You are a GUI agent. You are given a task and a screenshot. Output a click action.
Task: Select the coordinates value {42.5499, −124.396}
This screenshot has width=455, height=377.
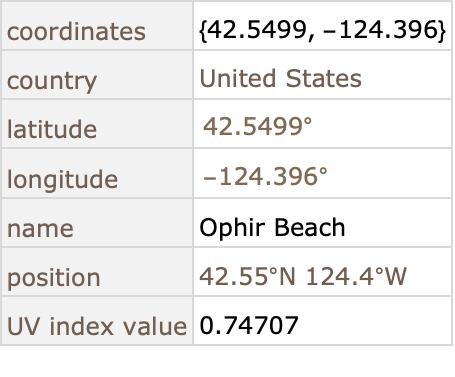pyautogui.click(x=322, y=30)
